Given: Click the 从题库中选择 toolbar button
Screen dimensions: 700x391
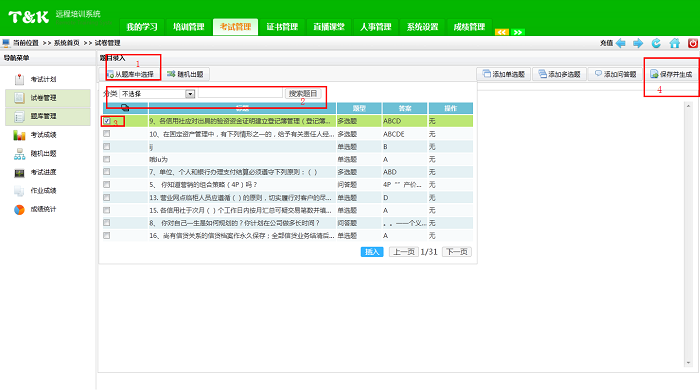Looking at the screenshot, I should coord(130,74).
